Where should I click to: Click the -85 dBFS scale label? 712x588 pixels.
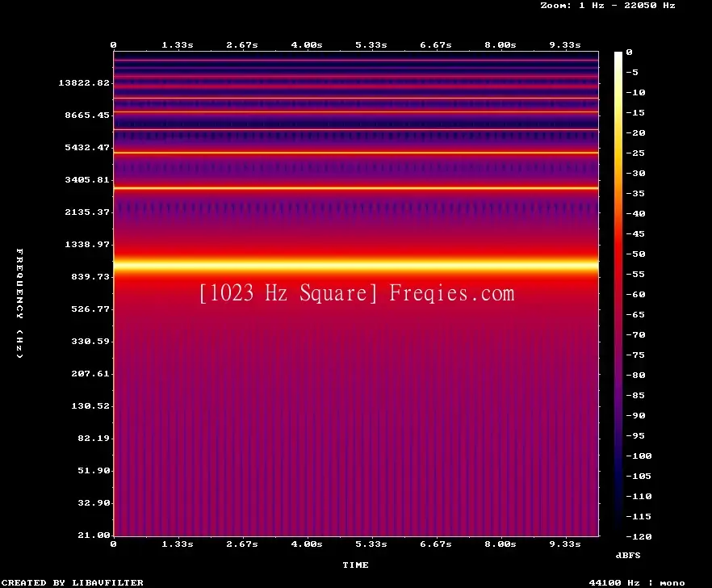tap(635, 395)
